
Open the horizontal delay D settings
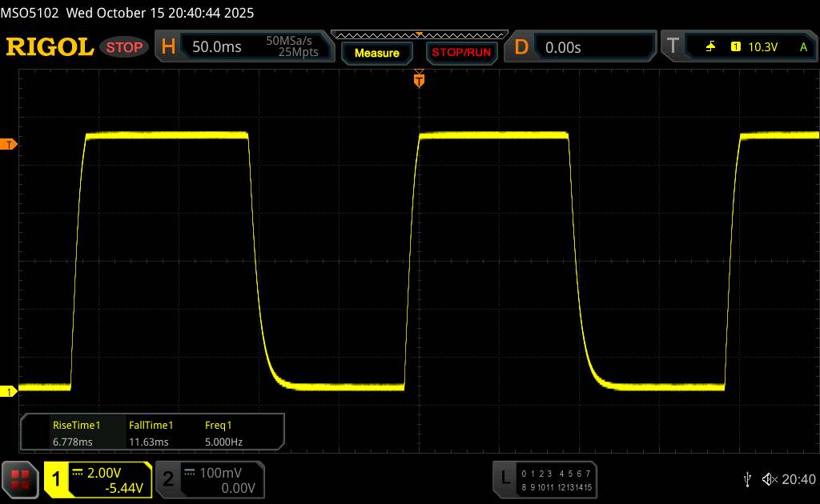[x=582, y=47]
